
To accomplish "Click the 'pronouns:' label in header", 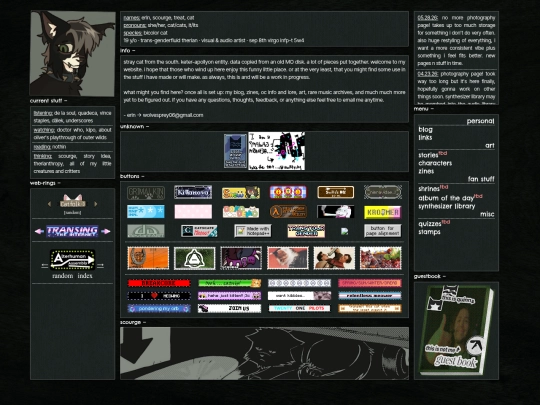I will [x=135, y=25].
